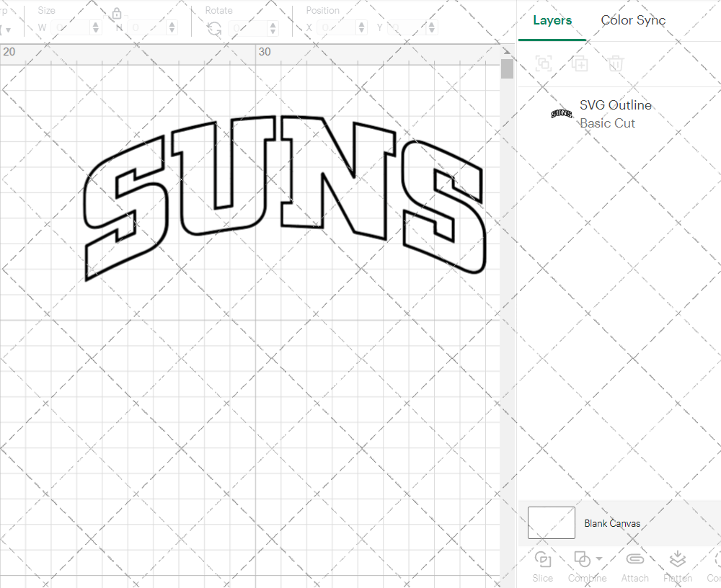Click the delete layer trash icon

coord(614,63)
